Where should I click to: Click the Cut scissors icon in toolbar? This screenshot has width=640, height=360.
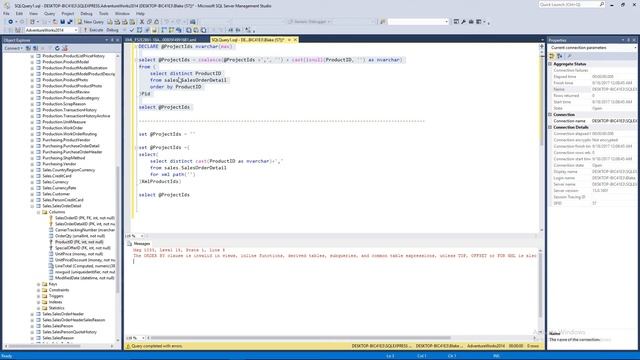[142, 22]
